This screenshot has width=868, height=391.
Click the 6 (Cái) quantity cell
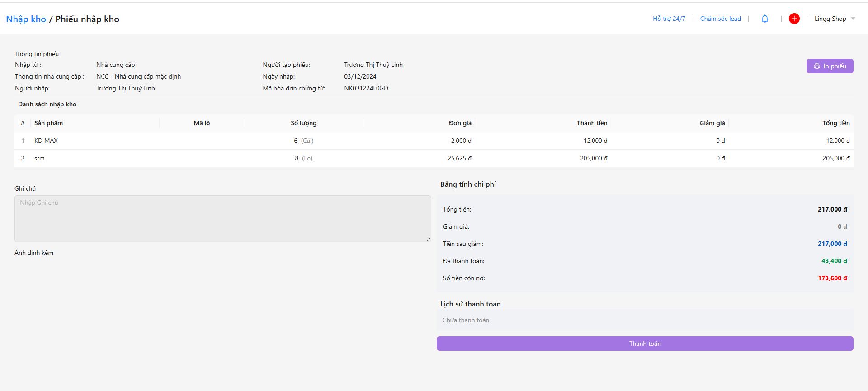pos(304,141)
